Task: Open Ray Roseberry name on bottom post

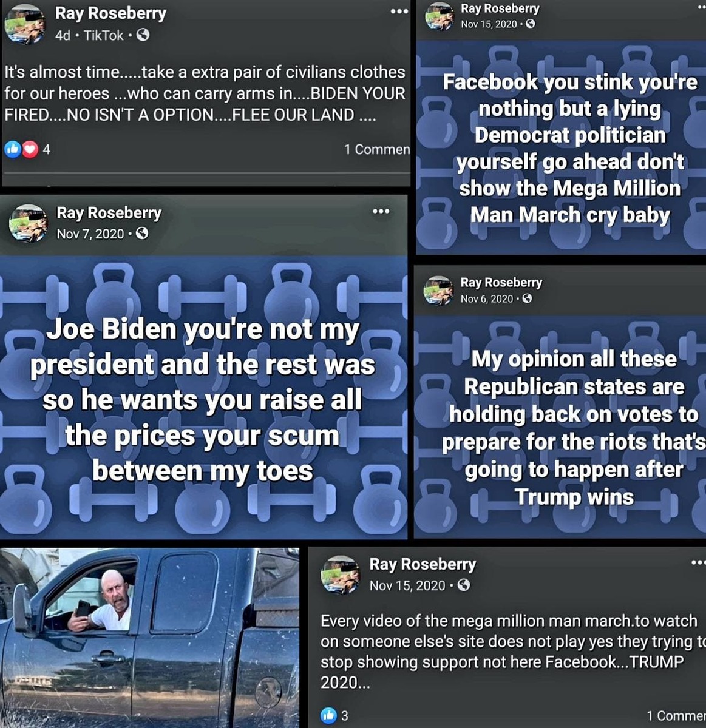Action: 423,564
